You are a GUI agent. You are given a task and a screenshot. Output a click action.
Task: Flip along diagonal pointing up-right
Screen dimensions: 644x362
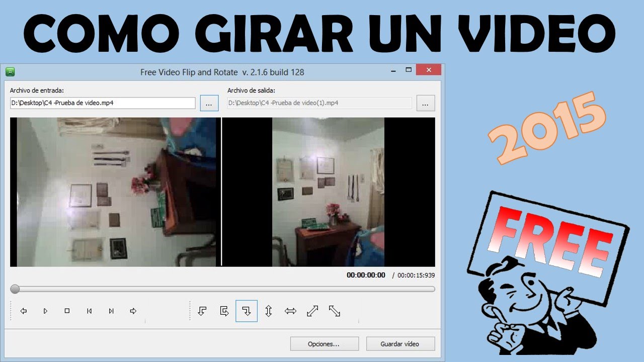coord(312,311)
